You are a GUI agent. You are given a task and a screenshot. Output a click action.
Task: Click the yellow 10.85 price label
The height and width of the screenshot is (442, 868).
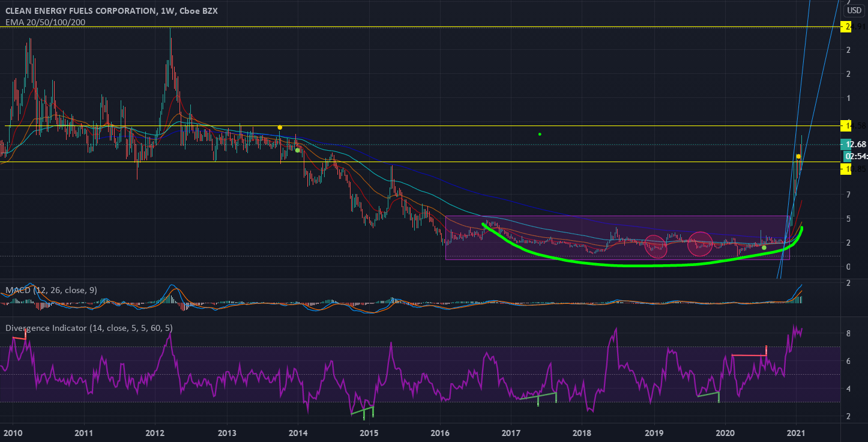pyautogui.click(x=847, y=169)
